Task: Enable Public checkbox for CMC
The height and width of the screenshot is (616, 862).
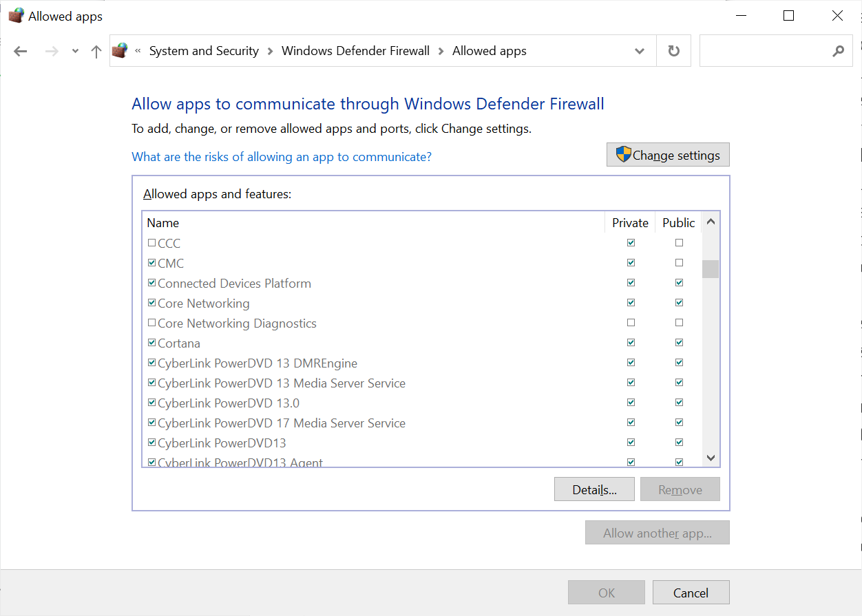Action: pyautogui.click(x=680, y=263)
